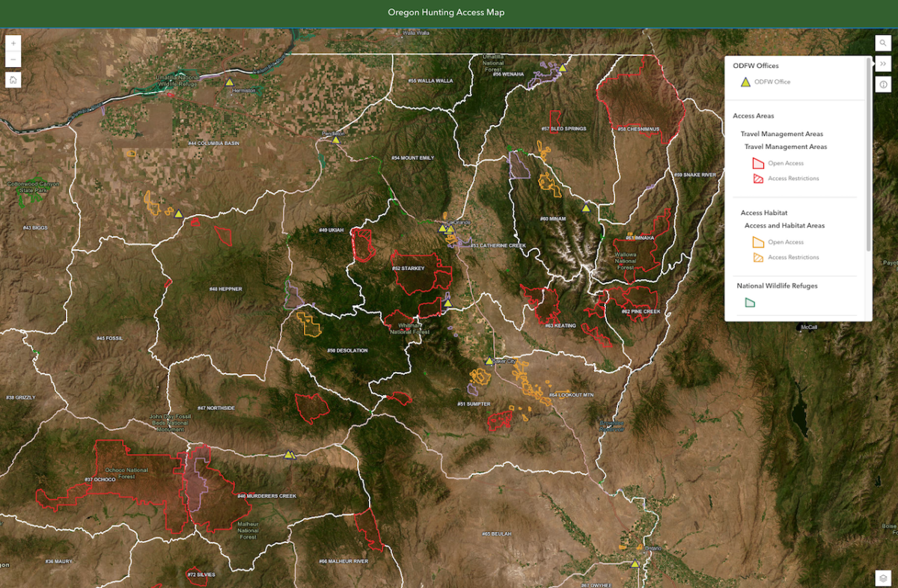Click the Oregon Hunting Access Map title
This screenshot has height=588, width=898.
[x=446, y=13]
